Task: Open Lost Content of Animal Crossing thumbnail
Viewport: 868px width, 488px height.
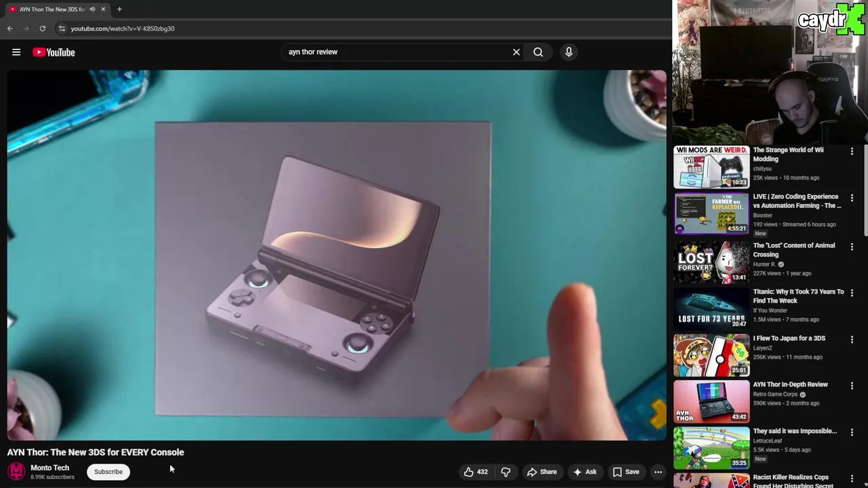Action: 711,262
